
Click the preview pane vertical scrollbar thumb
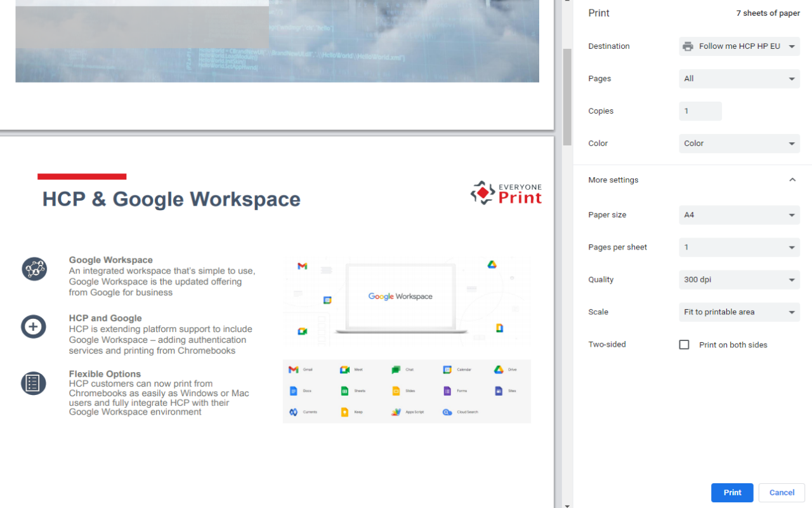[x=567, y=97]
